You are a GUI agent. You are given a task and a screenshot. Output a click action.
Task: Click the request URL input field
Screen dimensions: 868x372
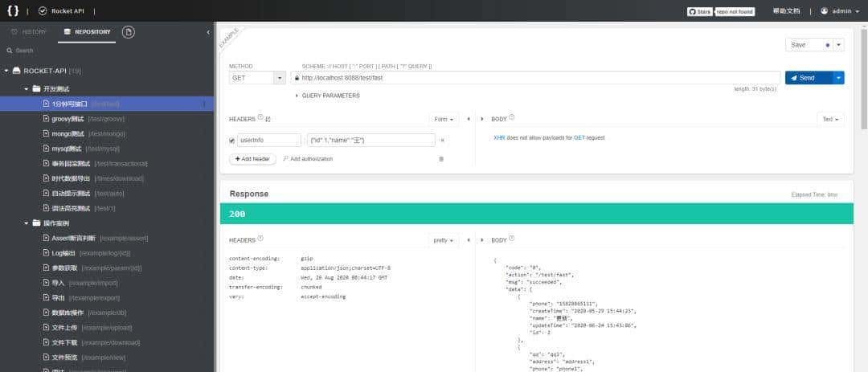[530, 78]
